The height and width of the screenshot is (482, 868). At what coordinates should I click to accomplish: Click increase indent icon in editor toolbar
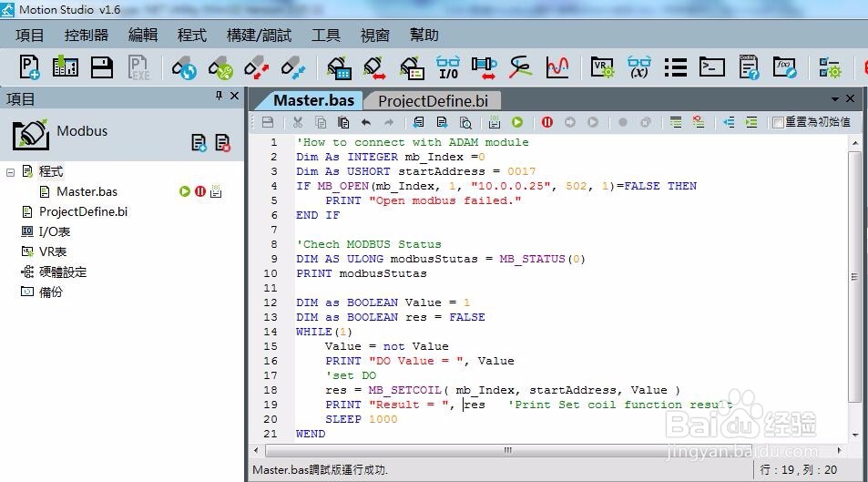tap(751, 122)
